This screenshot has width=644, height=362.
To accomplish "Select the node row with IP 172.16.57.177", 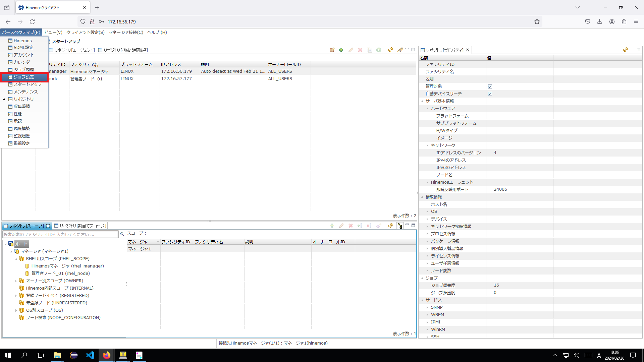I will click(x=209, y=79).
